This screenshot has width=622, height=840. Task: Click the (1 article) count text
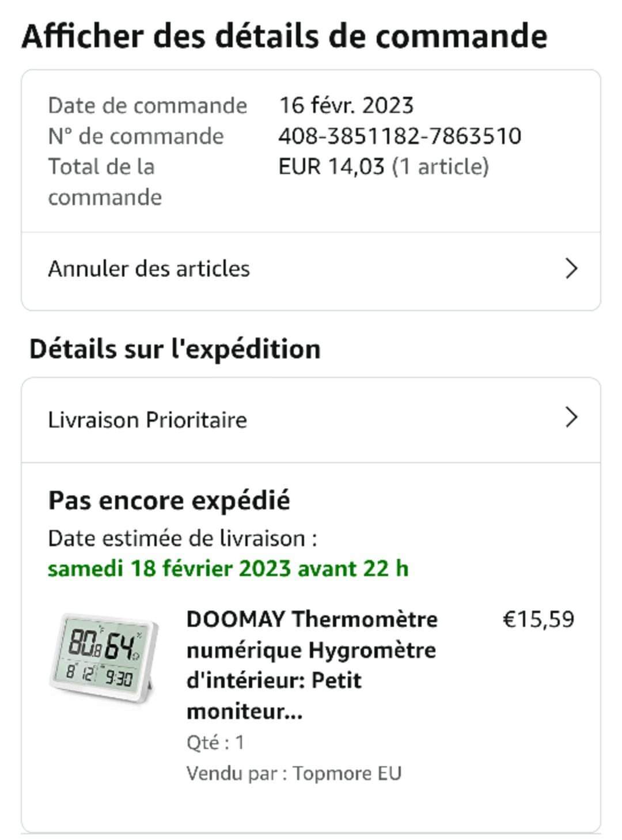(x=440, y=167)
